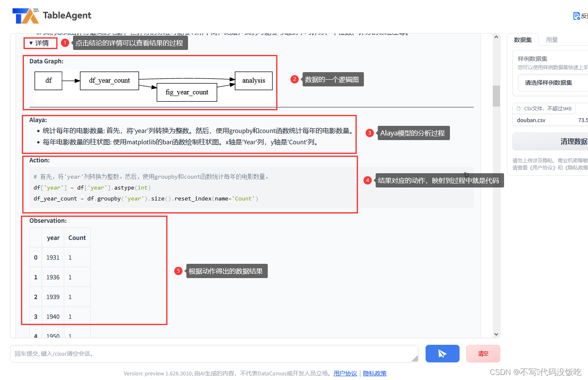Click the 清空 clear button
Image resolution: width=588 pixels, height=380 pixels.
(483, 354)
